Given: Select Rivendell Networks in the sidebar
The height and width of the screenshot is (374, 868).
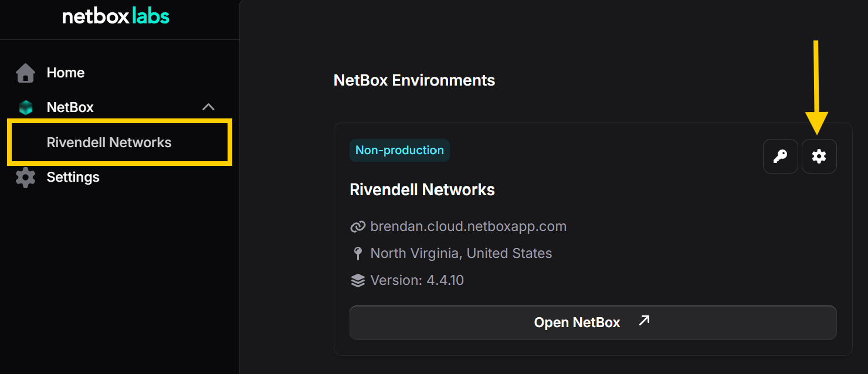Looking at the screenshot, I should [x=109, y=142].
